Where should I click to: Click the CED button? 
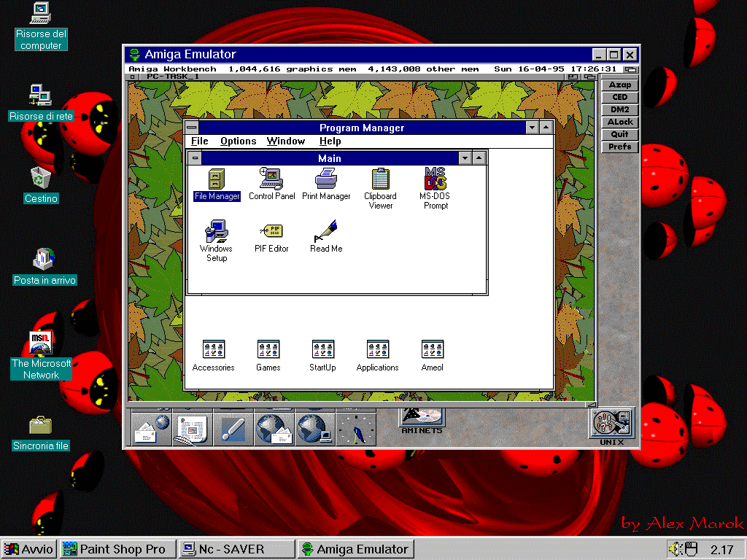pyautogui.click(x=620, y=97)
